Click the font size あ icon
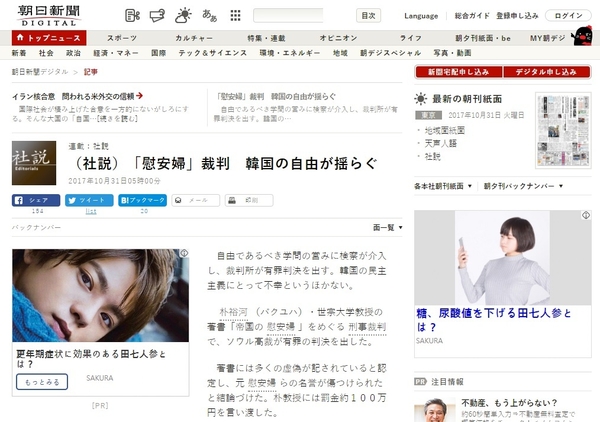The height and width of the screenshot is (422, 600). [x=209, y=16]
